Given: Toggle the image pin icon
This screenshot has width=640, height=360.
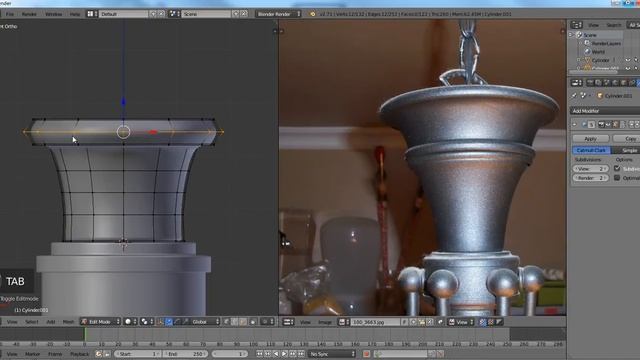Looking at the screenshot, I should tap(440, 322).
